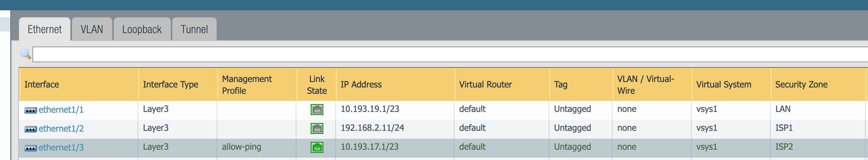
Task: Open the ethernet1/3 interface link
Action: pyautogui.click(x=61, y=147)
